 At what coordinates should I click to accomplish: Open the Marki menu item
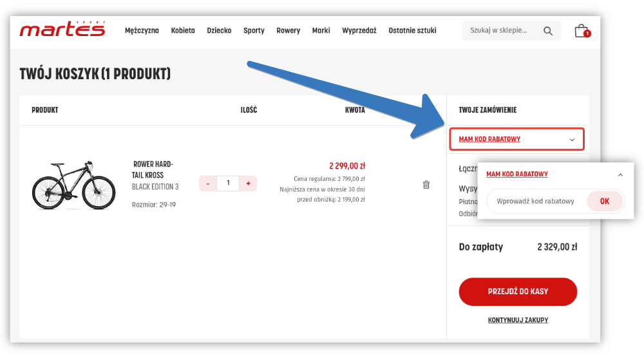[321, 31]
